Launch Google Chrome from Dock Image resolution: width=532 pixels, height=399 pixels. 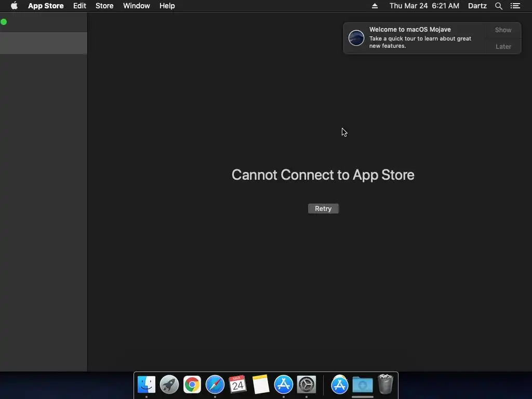pyautogui.click(x=192, y=384)
